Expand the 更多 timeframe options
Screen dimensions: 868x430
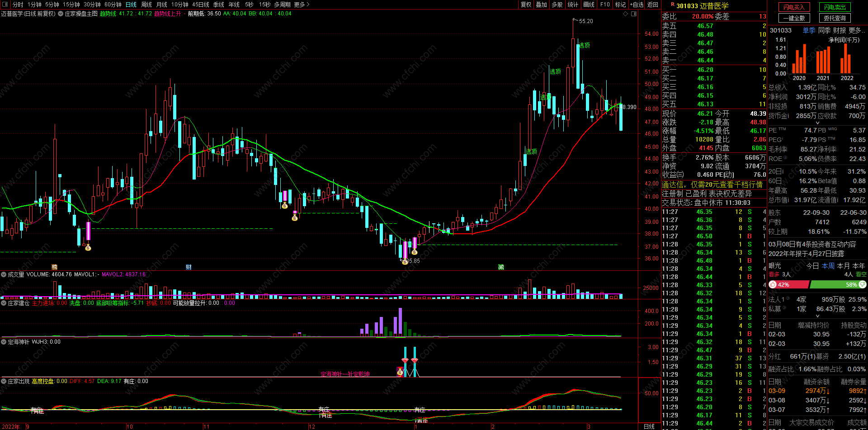[x=302, y=5]
